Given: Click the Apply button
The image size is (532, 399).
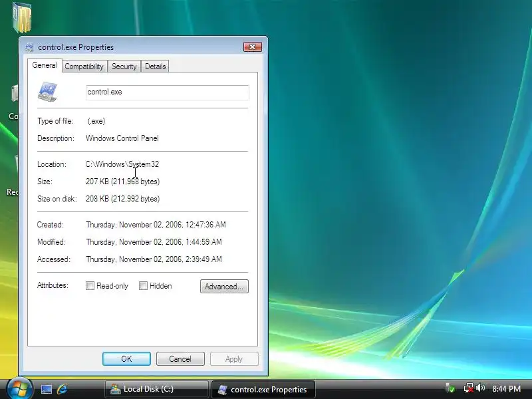Looking at the screenshot, I should pyautogui.click(x=234, y=359).
